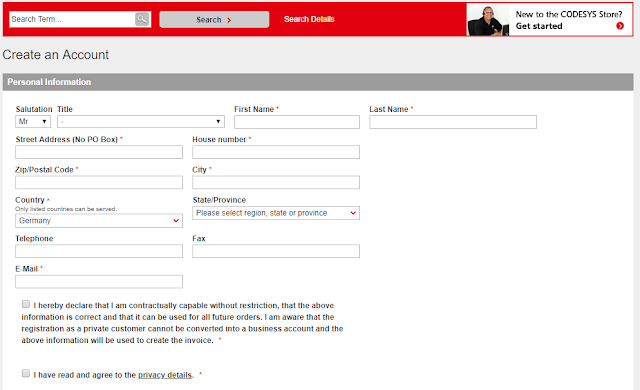Click the magnifier icon in search box

click(142, 19)
